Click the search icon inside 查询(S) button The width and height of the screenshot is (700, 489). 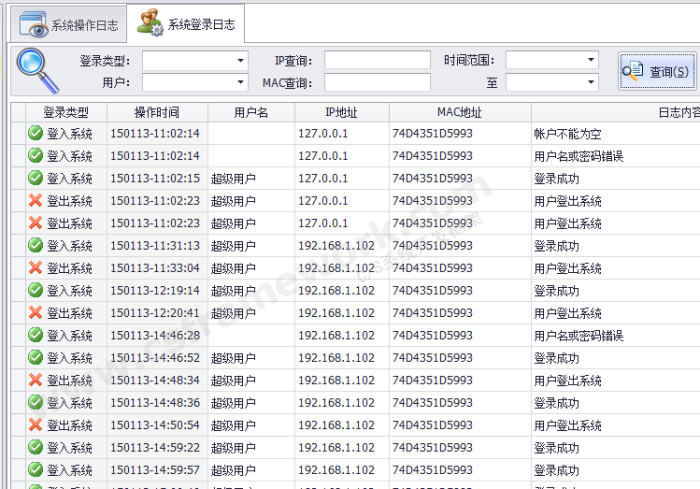point(632,71)
